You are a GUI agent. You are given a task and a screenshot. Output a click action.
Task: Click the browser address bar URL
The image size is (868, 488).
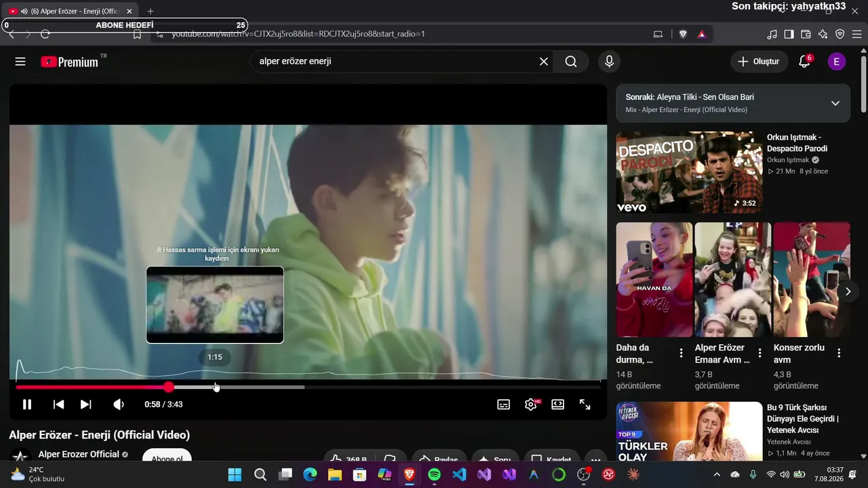[298, 34]
